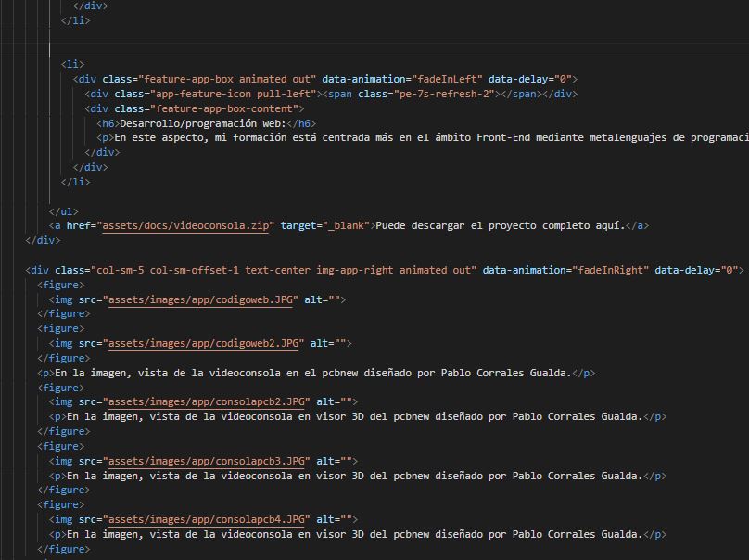Place cursor in 'Puede descargar el proyecto completo aquí' text
749x560 pixels.
pyautogui.click(x=501, y=225)
